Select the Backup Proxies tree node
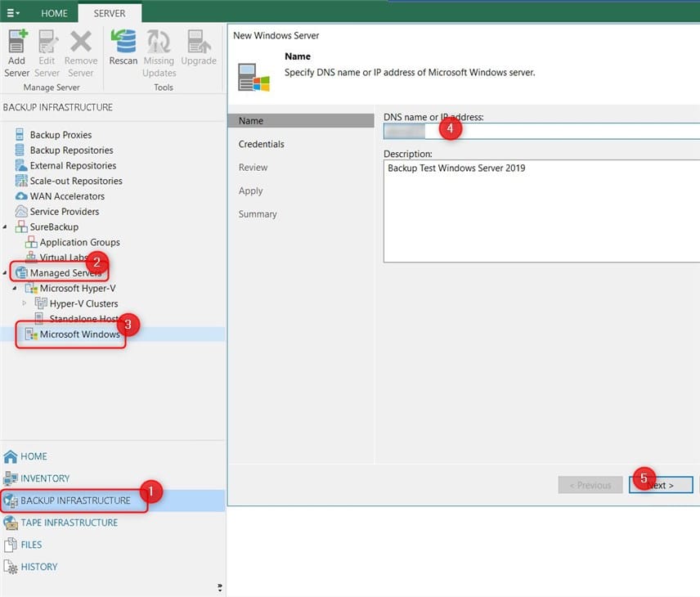The width and height of the screenshot is (700, 597). coord(61,135)
